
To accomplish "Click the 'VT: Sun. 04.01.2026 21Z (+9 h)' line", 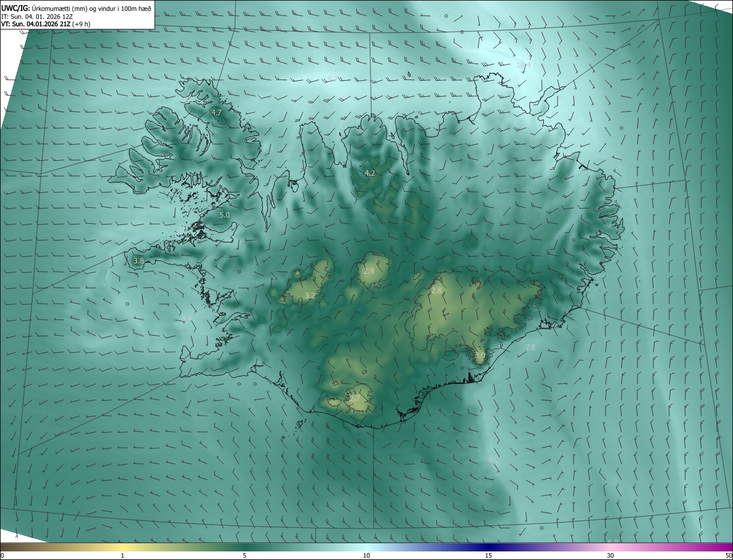I will (x=46, y=24).
